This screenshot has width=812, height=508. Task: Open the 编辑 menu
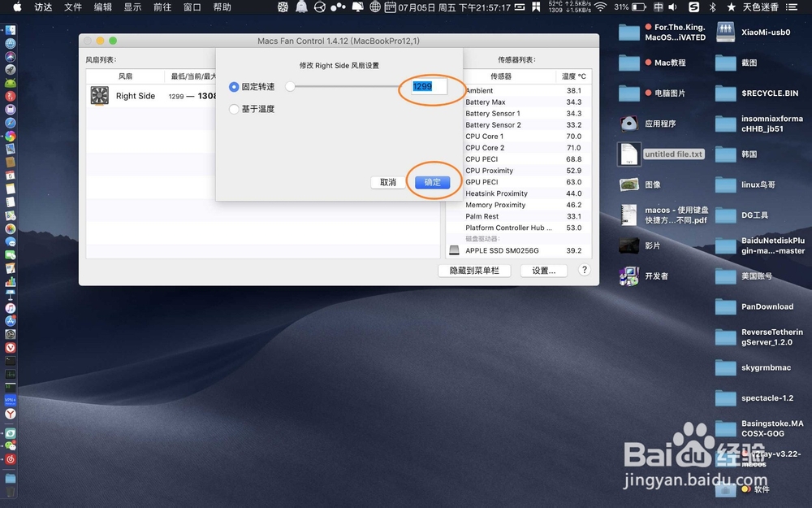pyautogui.click(x=103, y=7)
